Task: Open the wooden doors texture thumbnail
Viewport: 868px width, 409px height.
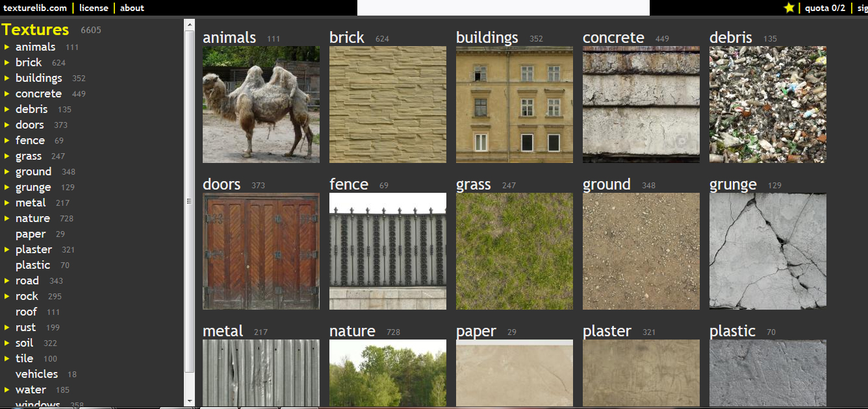Action: pyautogui.click(x=261, y=251)
